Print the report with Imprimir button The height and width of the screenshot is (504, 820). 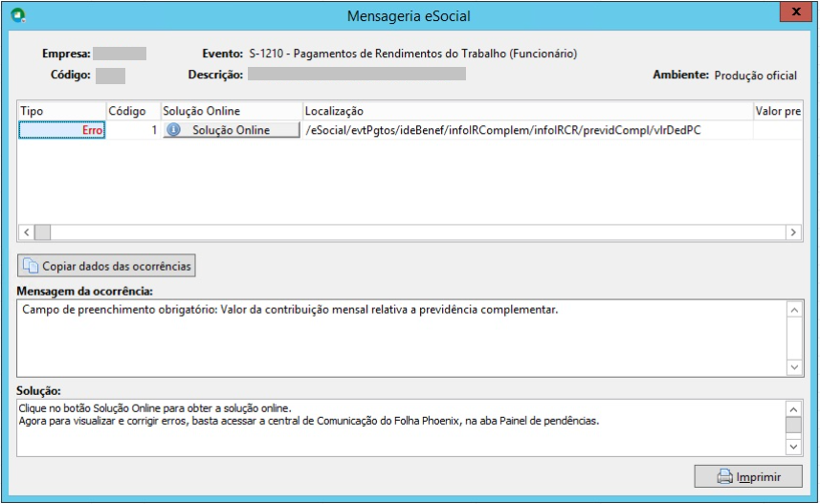748,476
